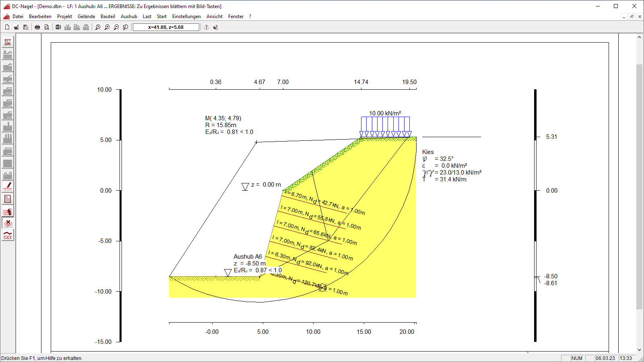Click the EC7 DIN standard button
The image size is (644, 362).
point(8,42)
